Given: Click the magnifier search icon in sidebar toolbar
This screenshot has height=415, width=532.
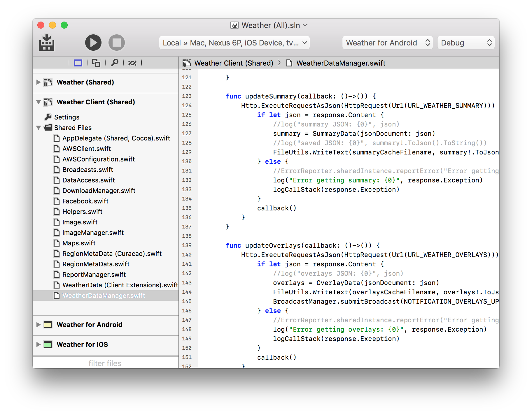Looking at the screenshot, I should pos(115,63).
